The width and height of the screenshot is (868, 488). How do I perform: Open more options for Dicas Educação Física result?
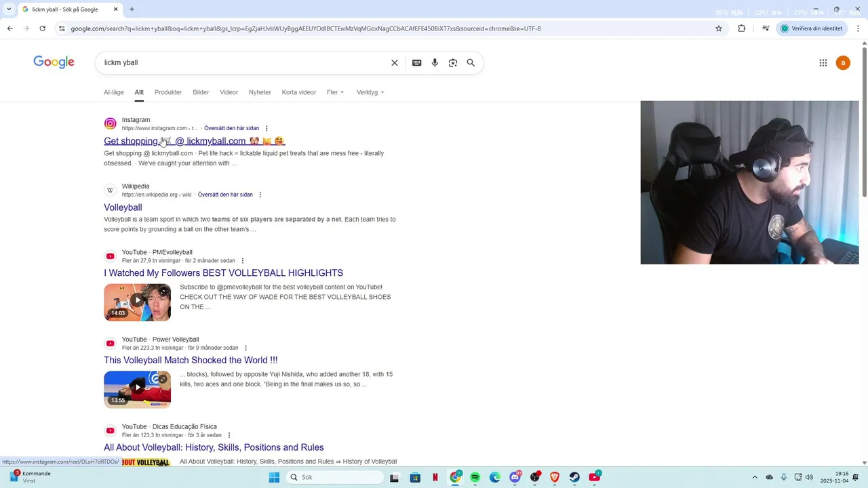point(229,435)
